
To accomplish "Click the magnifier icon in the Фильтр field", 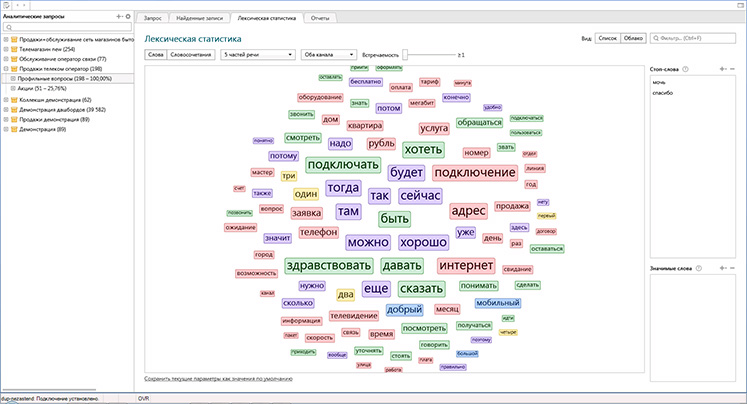I will click(656, 38).
